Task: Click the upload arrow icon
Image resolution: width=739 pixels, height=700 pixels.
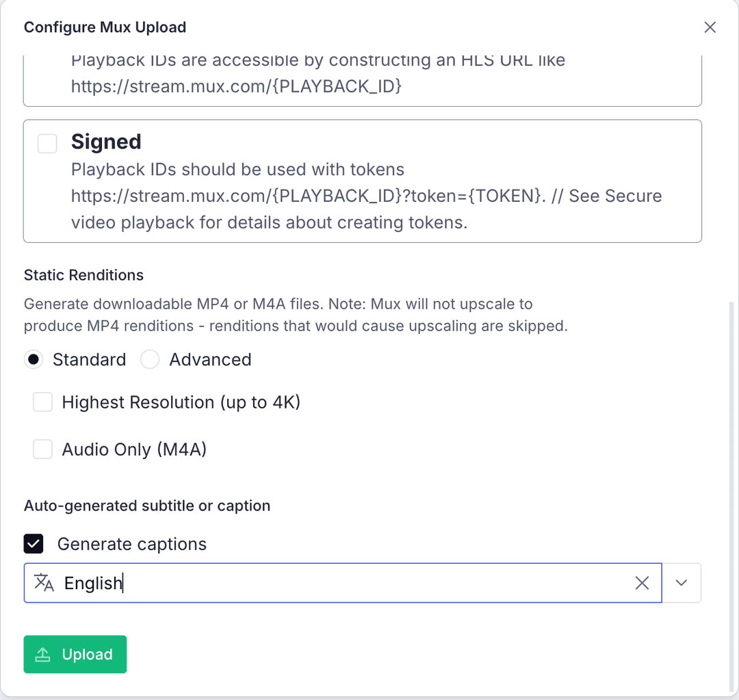Action: coord(43,655)
